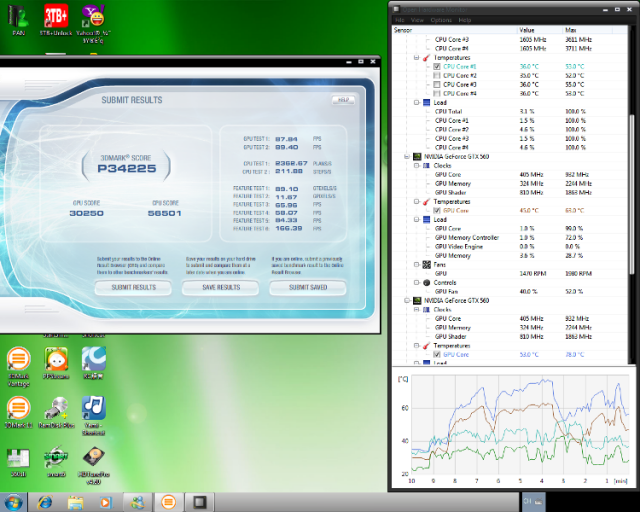Image resolution: width=640 pixels, height=512 pixels.
Task: Open the Yami music note shortcut
Action: (x=93, y=415)
